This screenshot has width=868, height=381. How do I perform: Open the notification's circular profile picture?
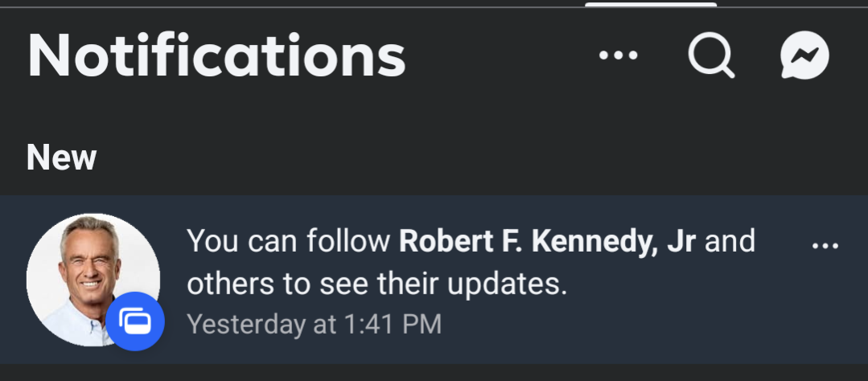click(x=93, y=280)
